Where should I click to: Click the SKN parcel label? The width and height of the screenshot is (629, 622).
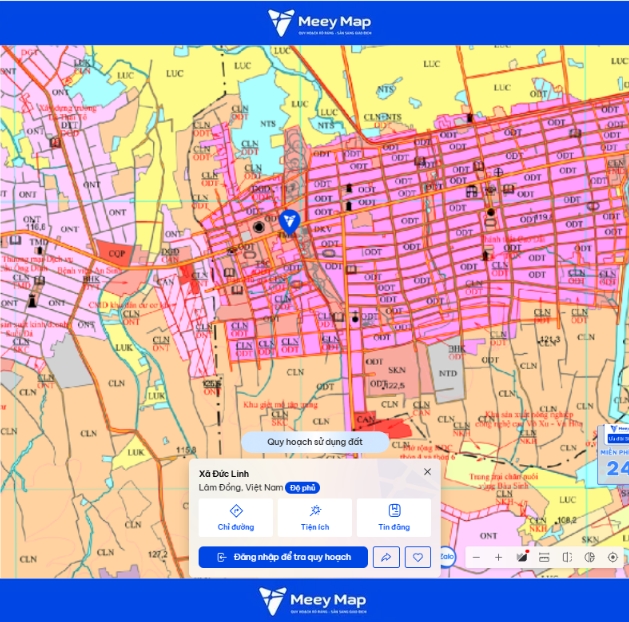(x=397, y=370)
